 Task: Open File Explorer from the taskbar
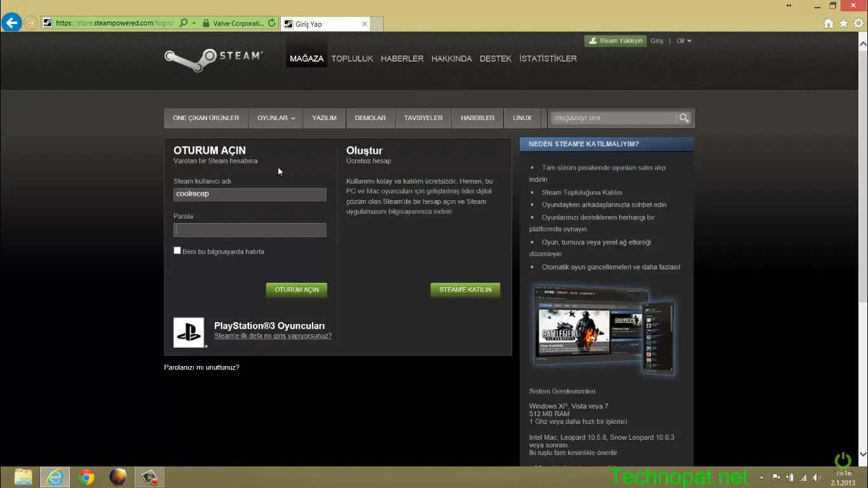(x=24, y=477)
